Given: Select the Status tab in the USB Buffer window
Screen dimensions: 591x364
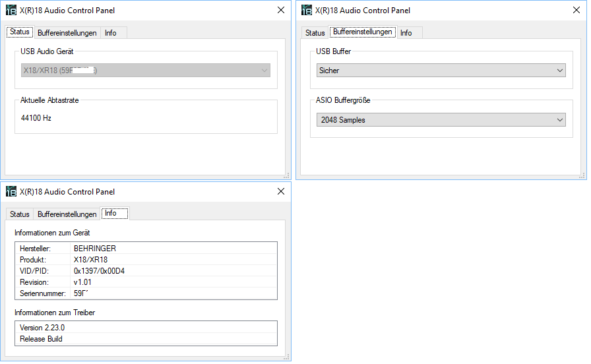Looking at the screenshot, I should coord(315,33).
